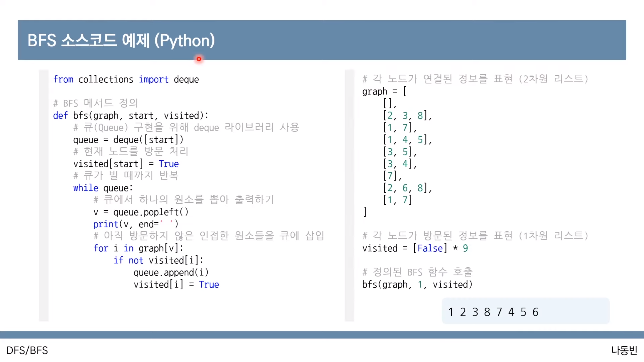Click the 'queue = deque([start])' line
644x362 pixels.
pyautogui.click(x=128, y=140)
